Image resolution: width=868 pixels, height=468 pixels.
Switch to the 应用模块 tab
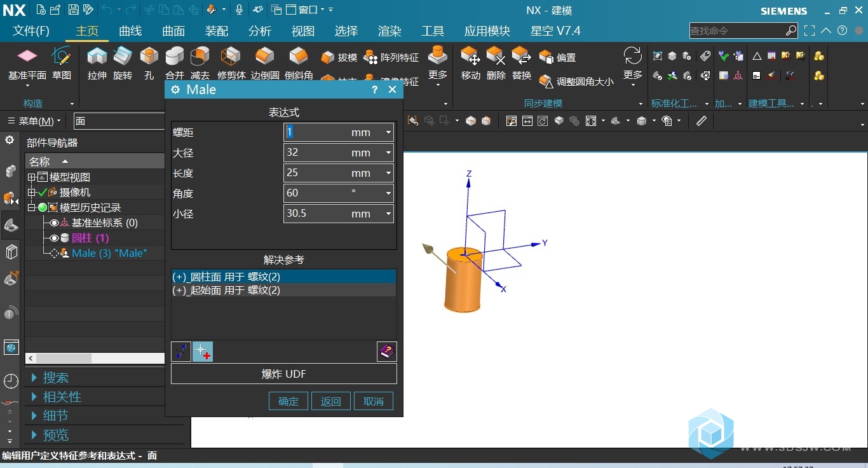(487, 31)
